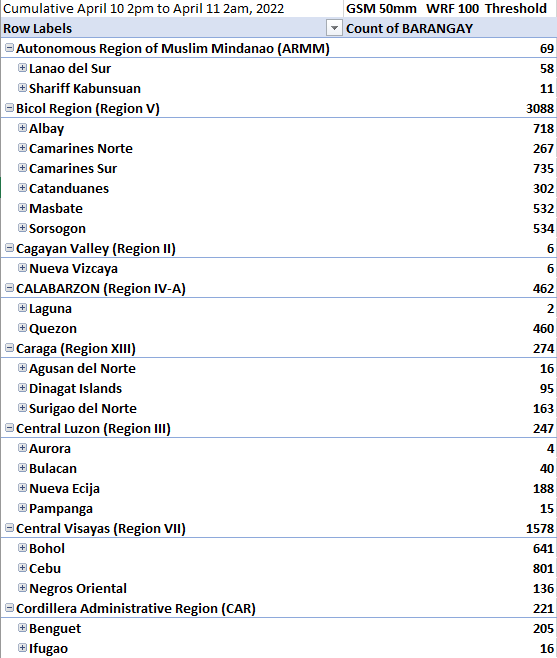The height and width of the screenshot is (658, 557).
Task: Expand the Lanao del Sur row
Action: (x=22, y=68)
